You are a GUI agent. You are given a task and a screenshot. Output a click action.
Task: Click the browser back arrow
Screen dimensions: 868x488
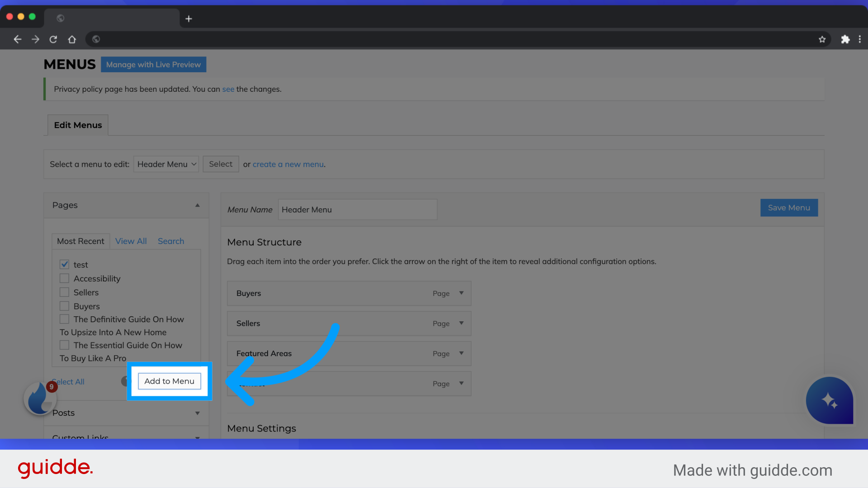tap(17, 39)
